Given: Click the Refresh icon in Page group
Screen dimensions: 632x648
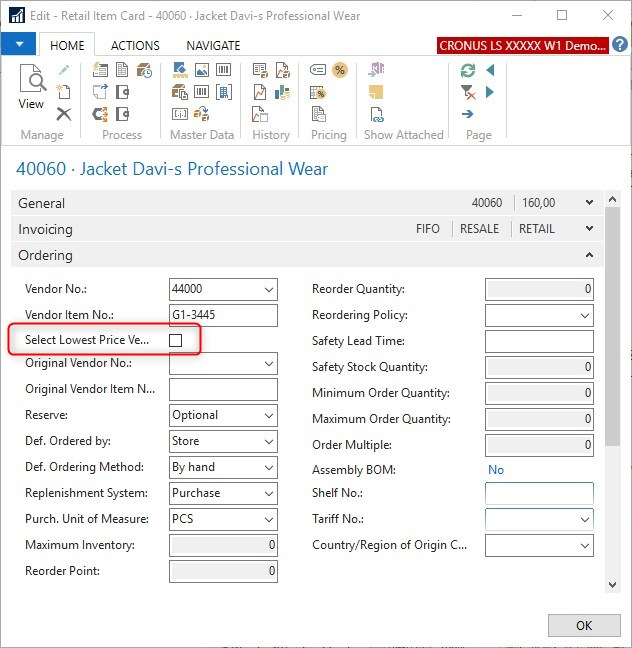Looking at the screenshot, I should point(467,70).
